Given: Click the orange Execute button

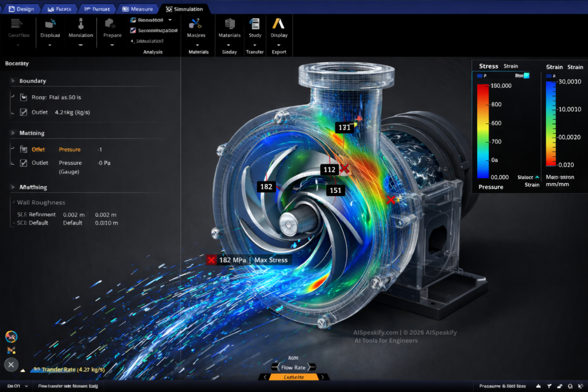Looking at the screenshot, I should (x=295, y=378).
